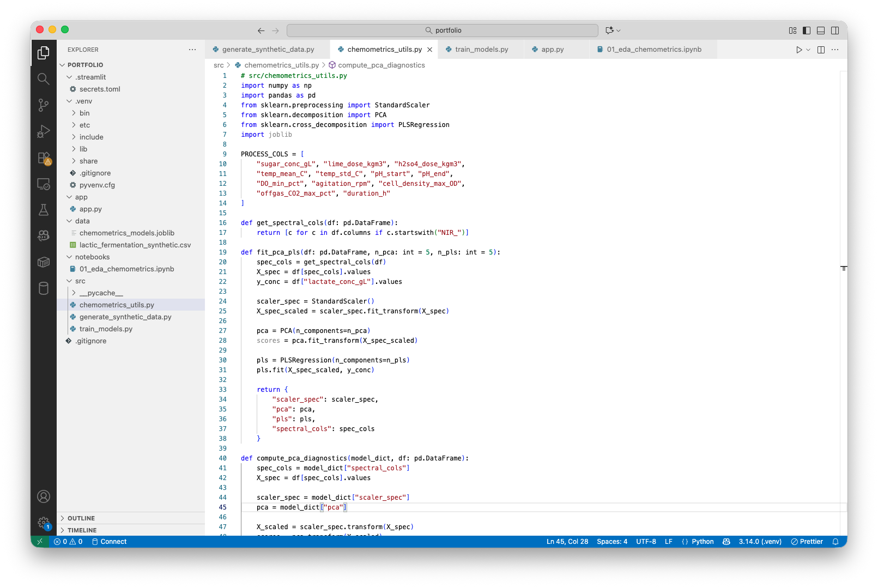878x588 pixels.
Task: Toggle the primary side bar visibility
Action: coord(807,31)
